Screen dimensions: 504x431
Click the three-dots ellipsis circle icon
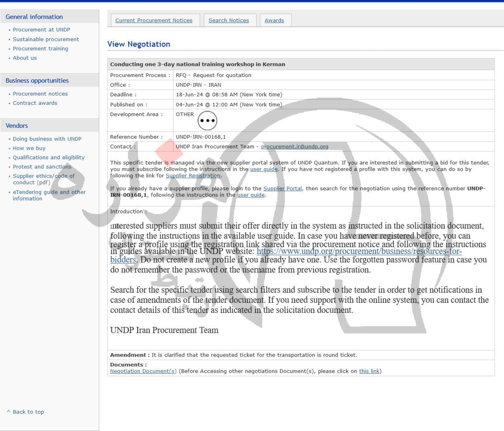[x=207, y=121]
